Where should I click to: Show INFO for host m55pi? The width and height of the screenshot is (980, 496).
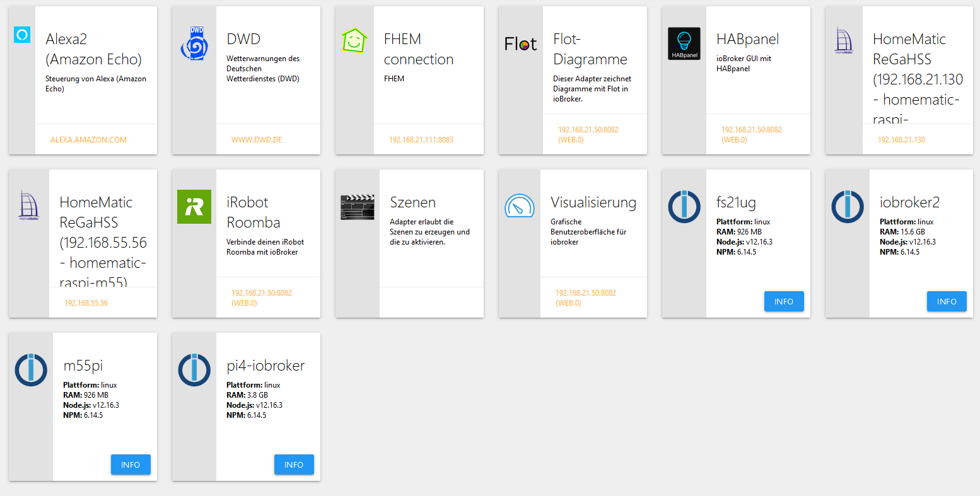click(x=131, y=464)
